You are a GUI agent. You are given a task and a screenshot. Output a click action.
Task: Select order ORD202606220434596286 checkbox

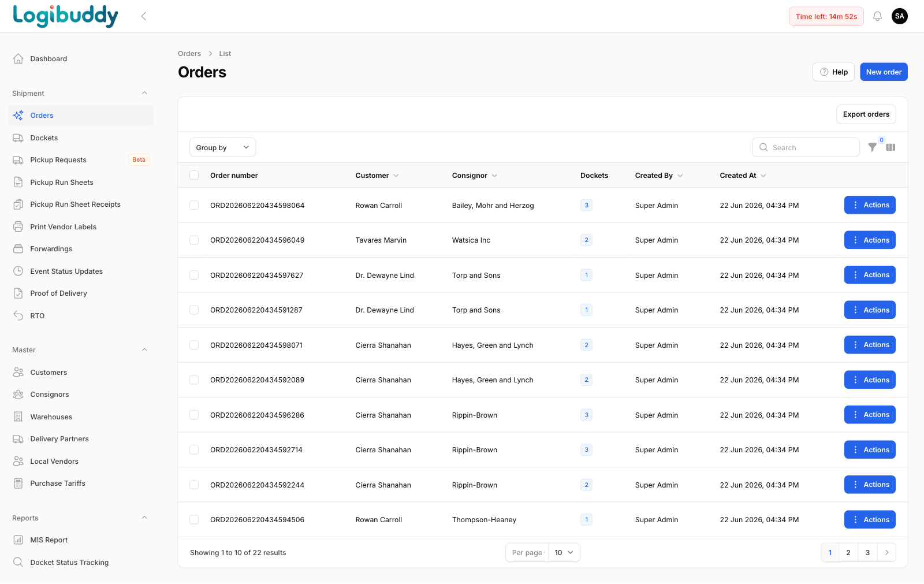point(194,415)
